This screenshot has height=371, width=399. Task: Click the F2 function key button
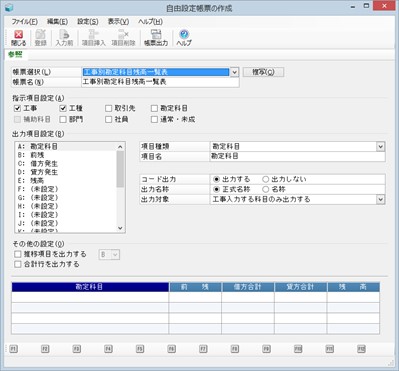coord(45,349)
